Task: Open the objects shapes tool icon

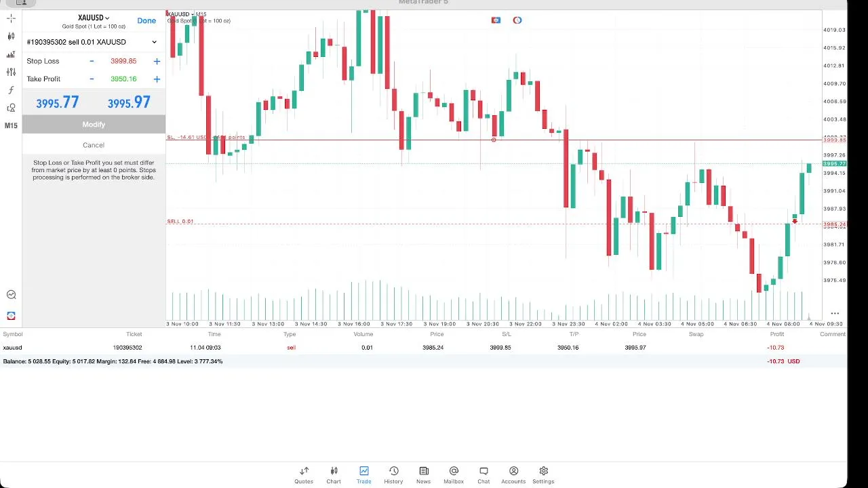Action: click(x=11, y=108)
